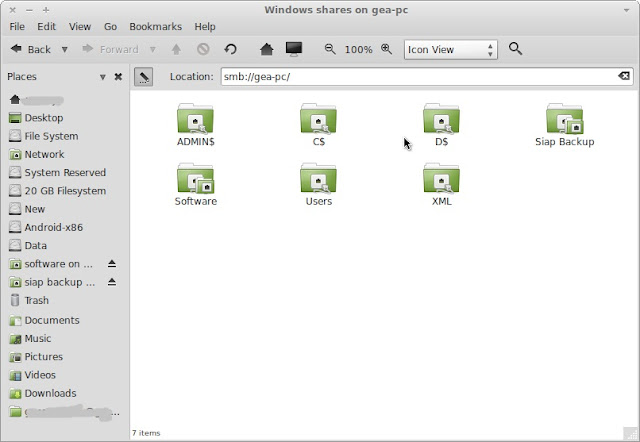Select the ADMIN$ share folder
Screen dimensions: 640x442
pos(196,124)
